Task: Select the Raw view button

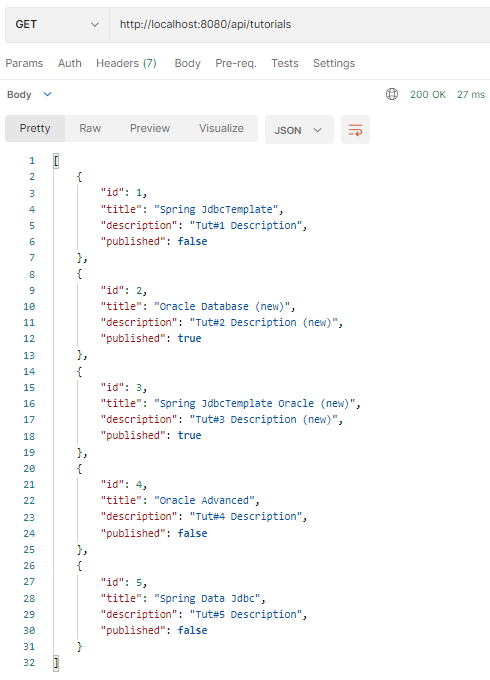Action: tap(90, 128)
